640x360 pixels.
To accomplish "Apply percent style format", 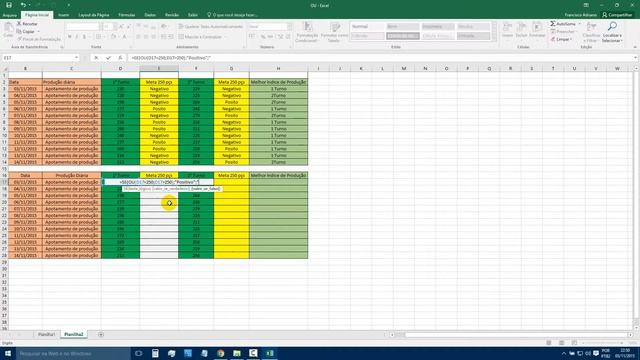I will 263,37.
